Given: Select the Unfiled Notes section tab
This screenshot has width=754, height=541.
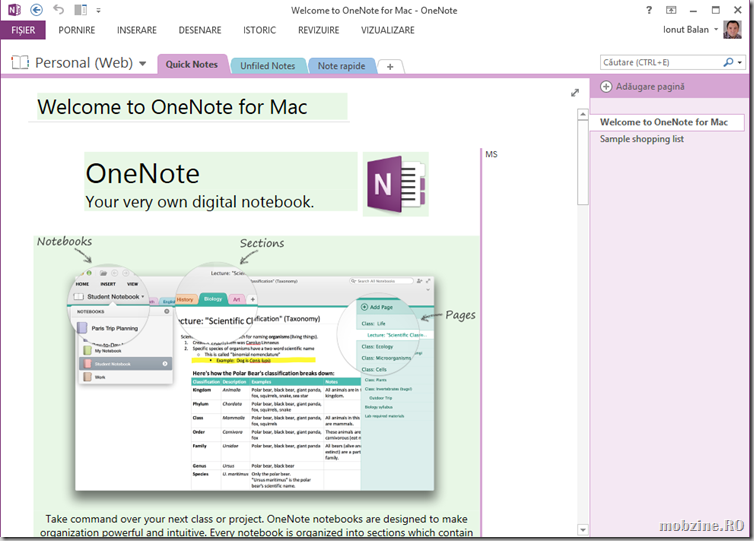Looking at the screenshot, I should tap(268, 66).
